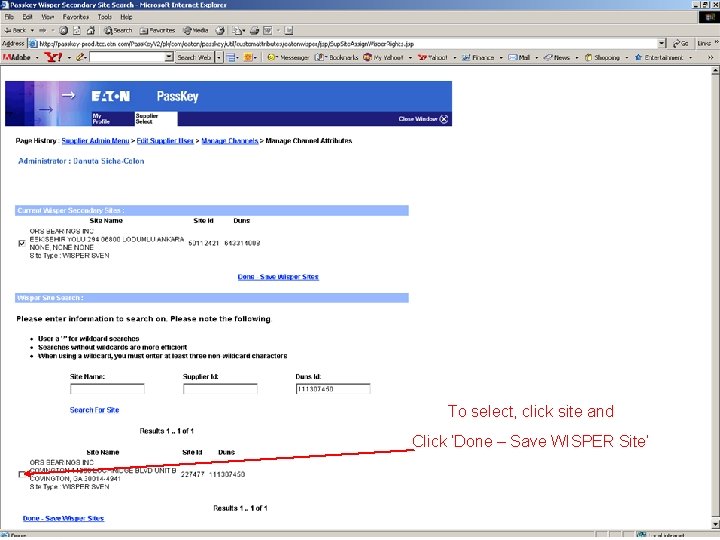Image resolution: width=720 pixels, height=540 pixels.
Task: Open the Yahoo search box dropdown
Action: tap(169, 57)
